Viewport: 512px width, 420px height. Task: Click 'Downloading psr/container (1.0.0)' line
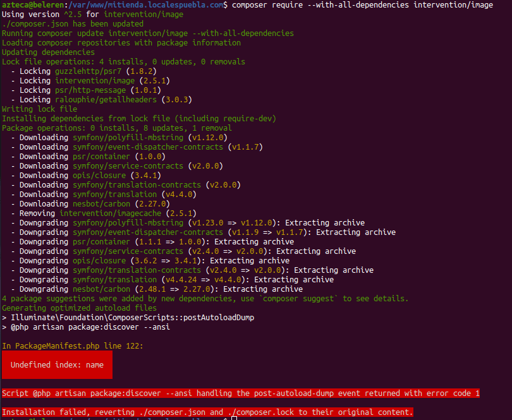pos(88,157)
